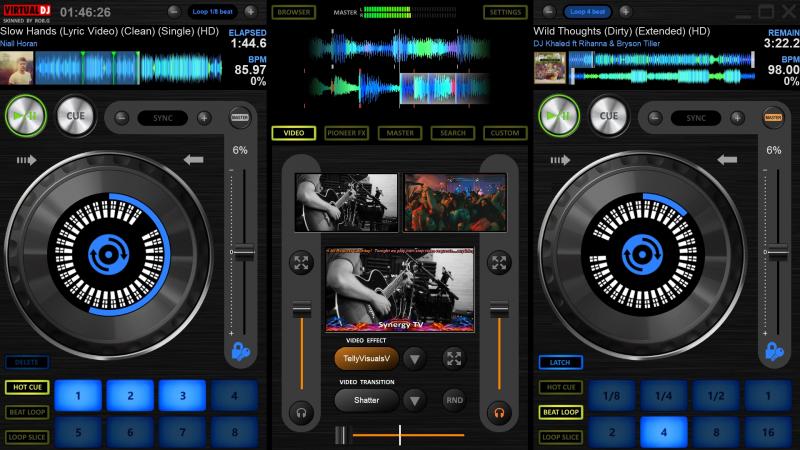
Task: Open the video effect dropdown arrow
Action: (x=414, y=359)
